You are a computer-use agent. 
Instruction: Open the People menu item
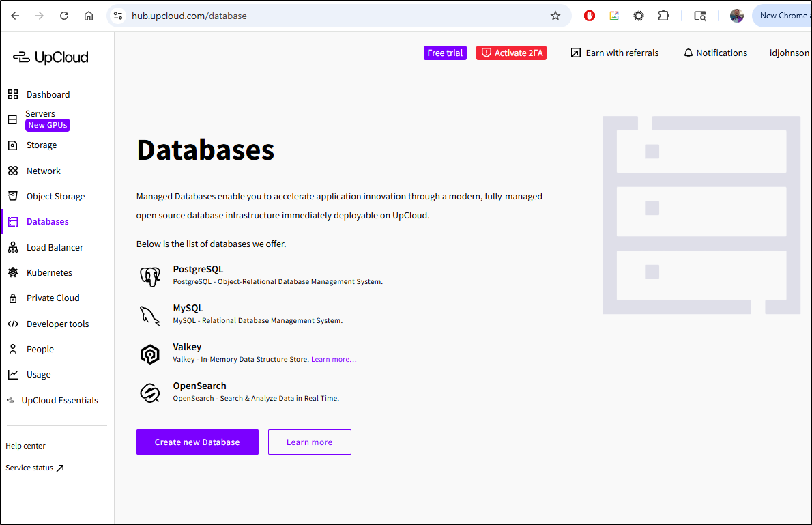[40, 349]
